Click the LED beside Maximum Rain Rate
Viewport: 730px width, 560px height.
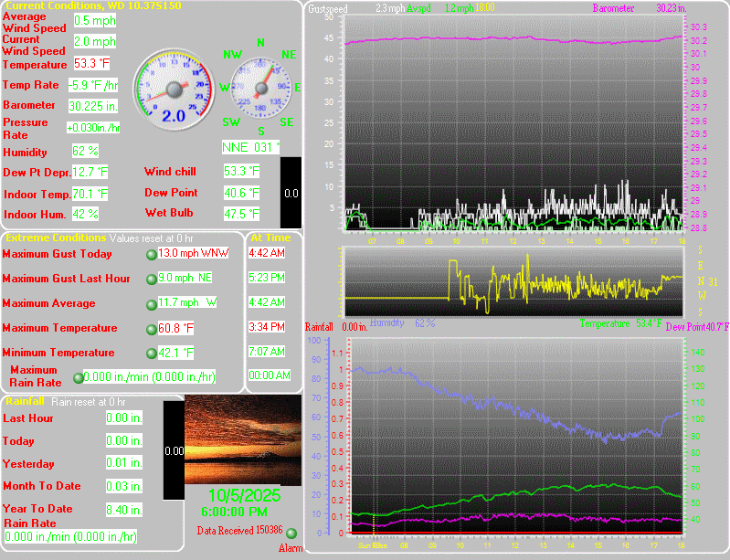coord(78,376)
